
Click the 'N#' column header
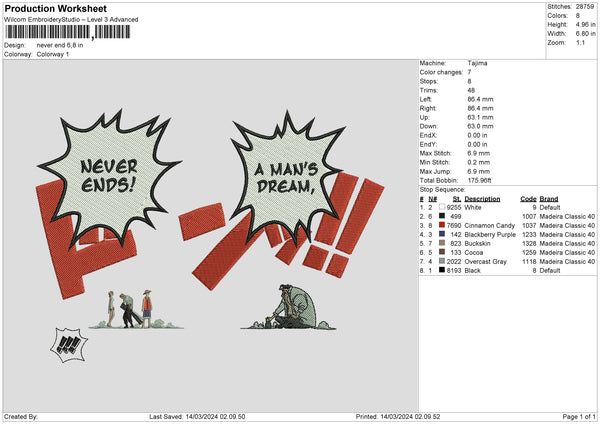432,199
